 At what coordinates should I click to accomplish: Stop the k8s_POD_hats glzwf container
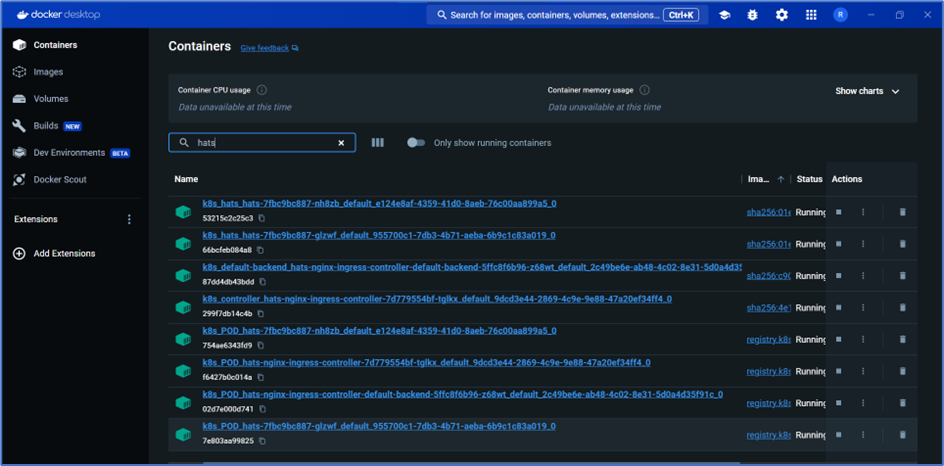(839, 434)
